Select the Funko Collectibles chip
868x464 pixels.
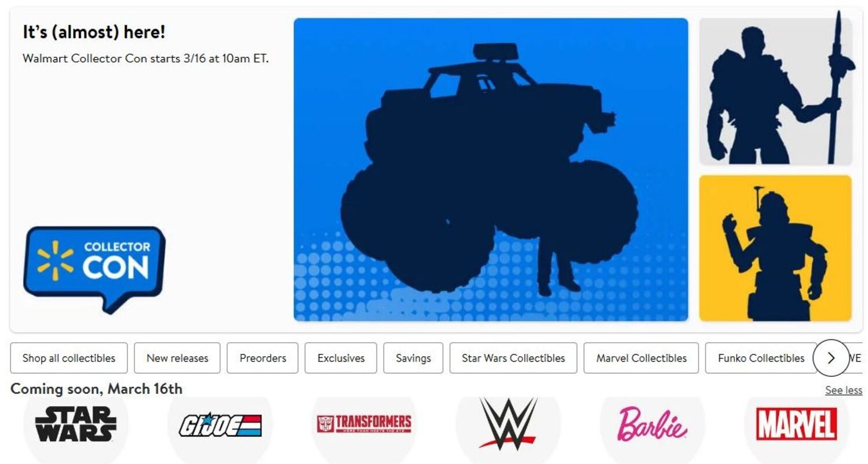click(x=761, y=358)
